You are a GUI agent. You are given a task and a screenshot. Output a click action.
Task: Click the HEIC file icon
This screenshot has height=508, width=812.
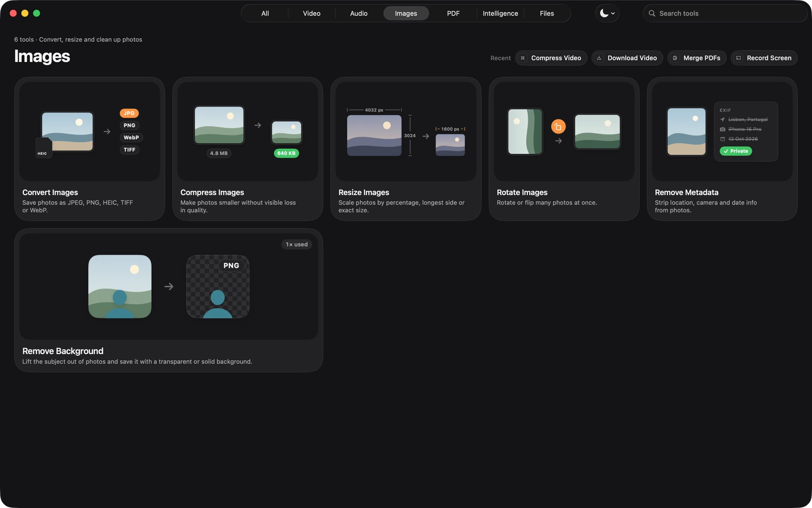[x=43, y=148]
